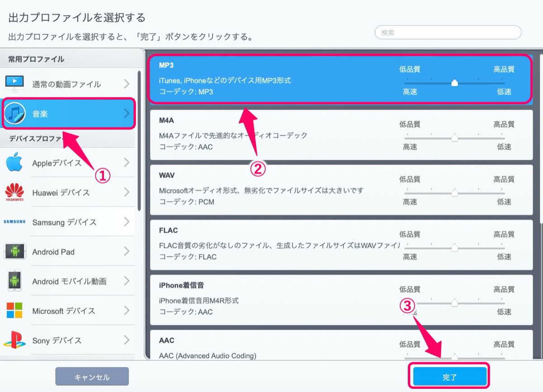
Task: Open the Microsoft デバイス category label
Action: click(x=64, y=311)
